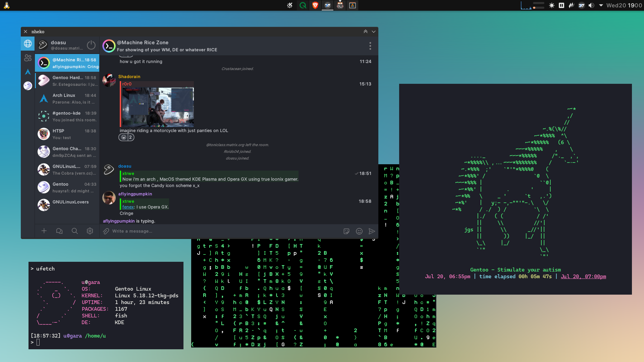The width and height of the screenshot is (644, 362).
Task: Send message with paper plane icon
Action: (x=372, y=231)
